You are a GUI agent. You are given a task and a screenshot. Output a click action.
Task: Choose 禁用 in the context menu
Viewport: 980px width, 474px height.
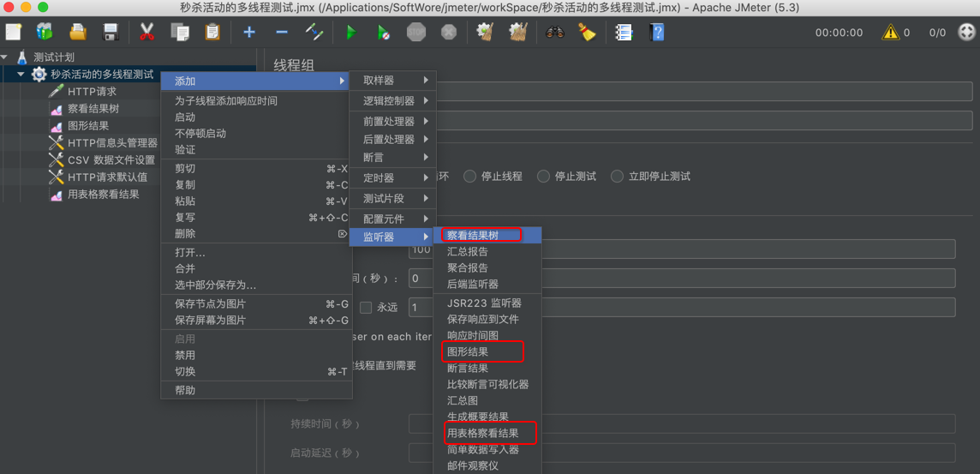pyautogui.click(x=256, y=355)
